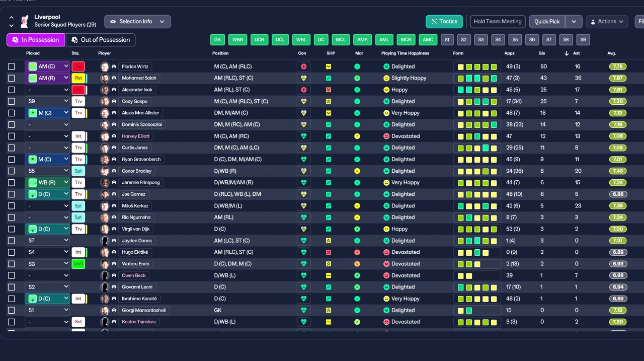The image size is (644, 361).
Task: Select the GK position slot
Action: 218,40
